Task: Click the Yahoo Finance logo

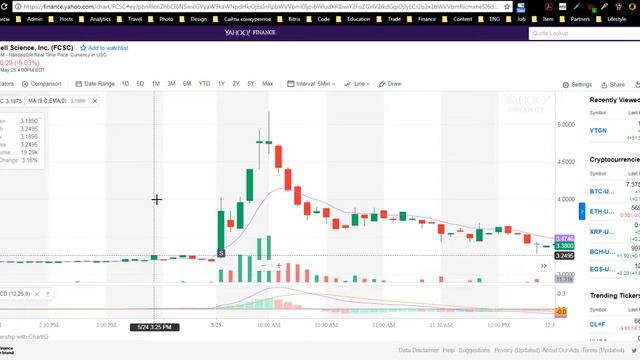Action: (x=250, y=32)
